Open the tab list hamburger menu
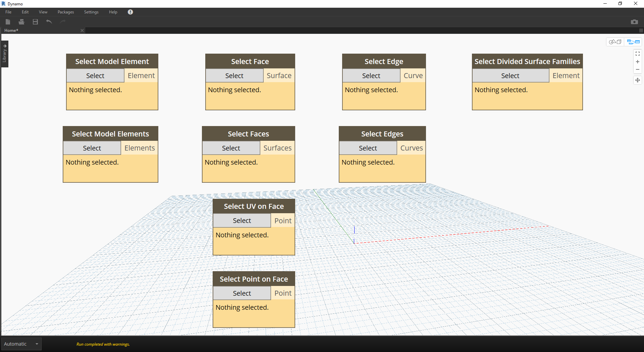The width and height of the screenshot is (644, 352). pos(641,31)
